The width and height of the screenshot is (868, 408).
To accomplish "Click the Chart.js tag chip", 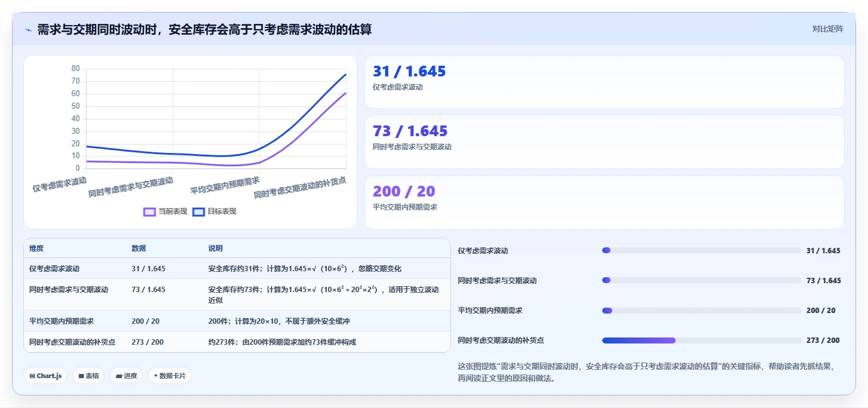I will point(45,376).
